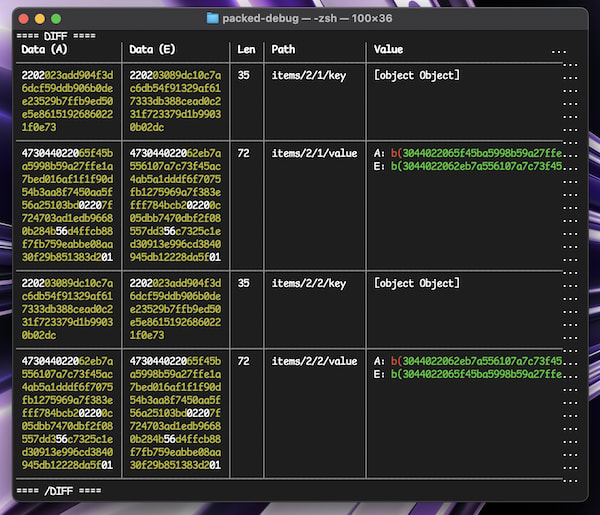Select '945db12228da5f01' in Data (E), items/2/1/value row
The image size is (600, 515).
[175, 257]
